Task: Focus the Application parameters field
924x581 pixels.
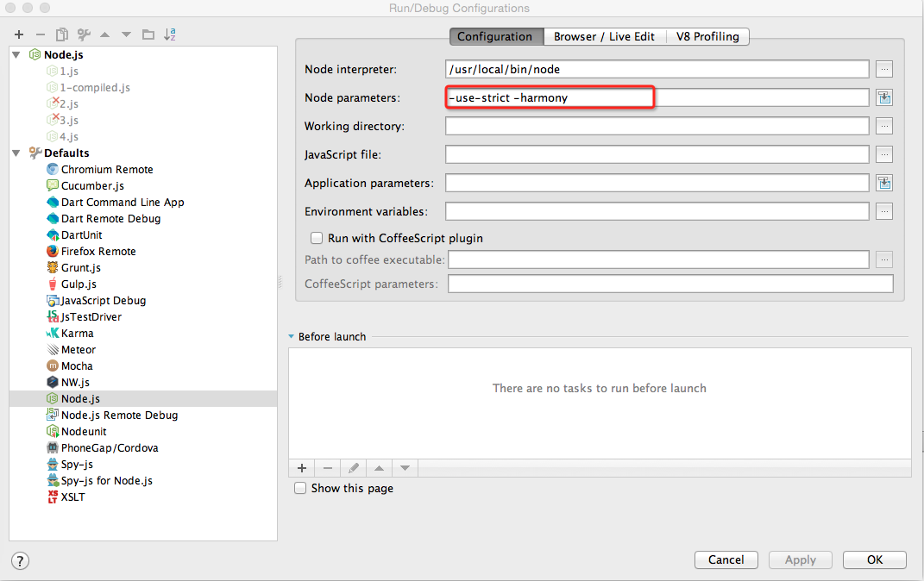Action: coord(657,183)
